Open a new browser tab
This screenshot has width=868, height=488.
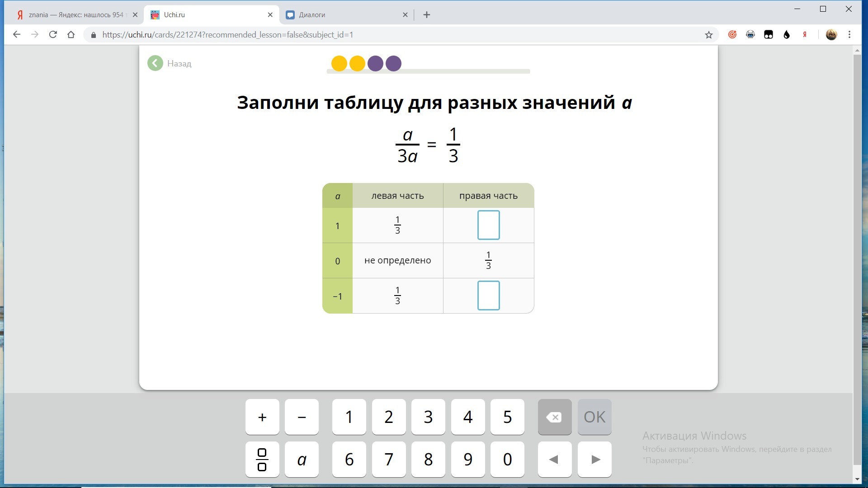coord(426,15)
